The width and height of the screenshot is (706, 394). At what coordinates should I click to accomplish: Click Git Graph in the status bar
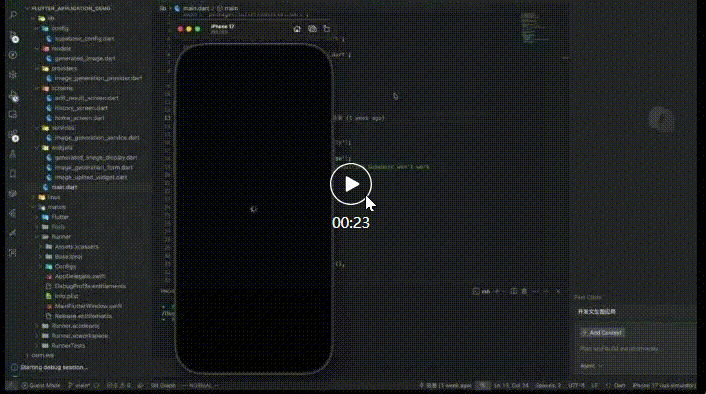[163, 385]
